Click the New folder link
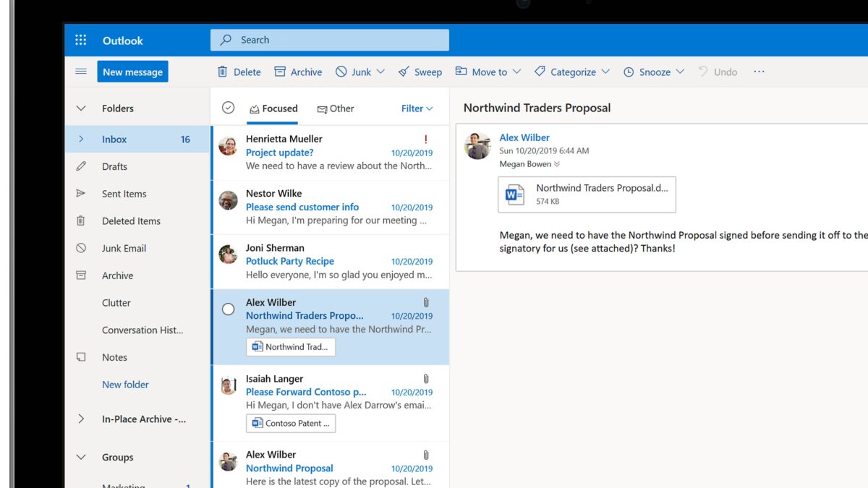 125,385
